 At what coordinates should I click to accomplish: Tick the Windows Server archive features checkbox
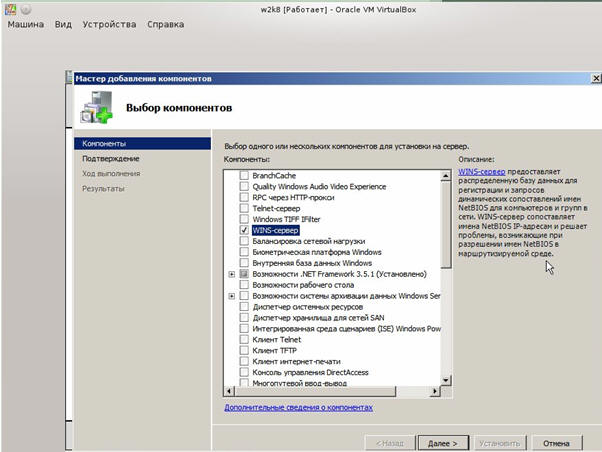pyautogui.click(x=244, y=296)
